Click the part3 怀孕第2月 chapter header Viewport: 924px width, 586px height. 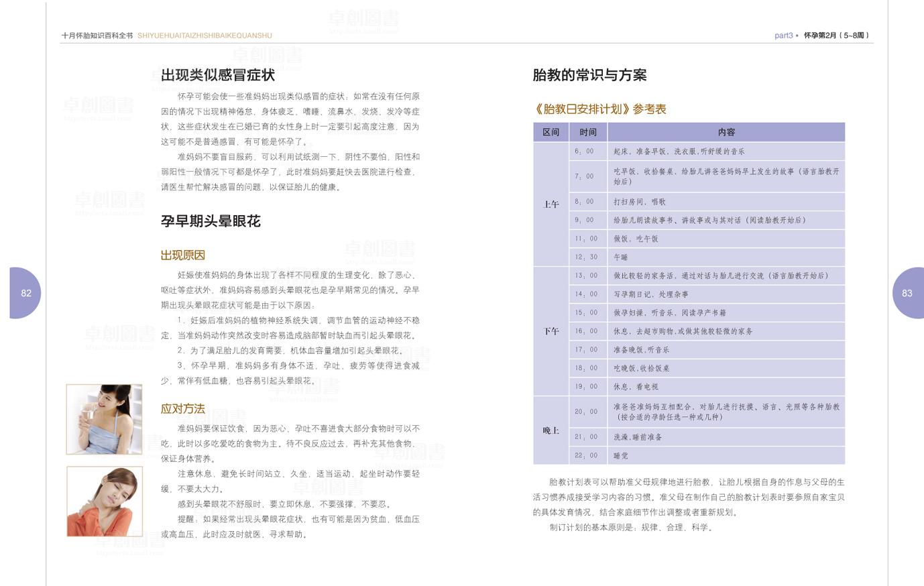(x=821, y=36)
